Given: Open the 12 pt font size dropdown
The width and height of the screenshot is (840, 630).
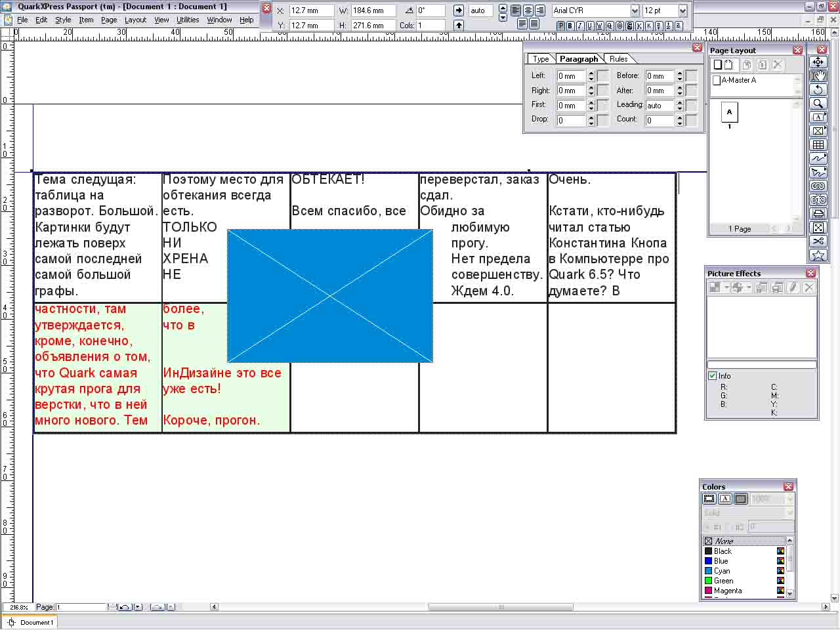Looking at the screenshot, I should point(683,10).
